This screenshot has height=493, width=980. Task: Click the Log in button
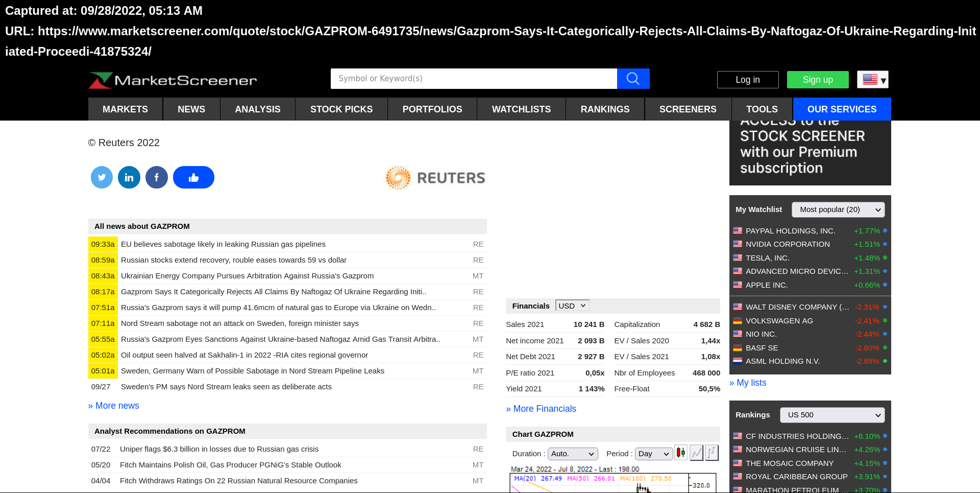748,80
